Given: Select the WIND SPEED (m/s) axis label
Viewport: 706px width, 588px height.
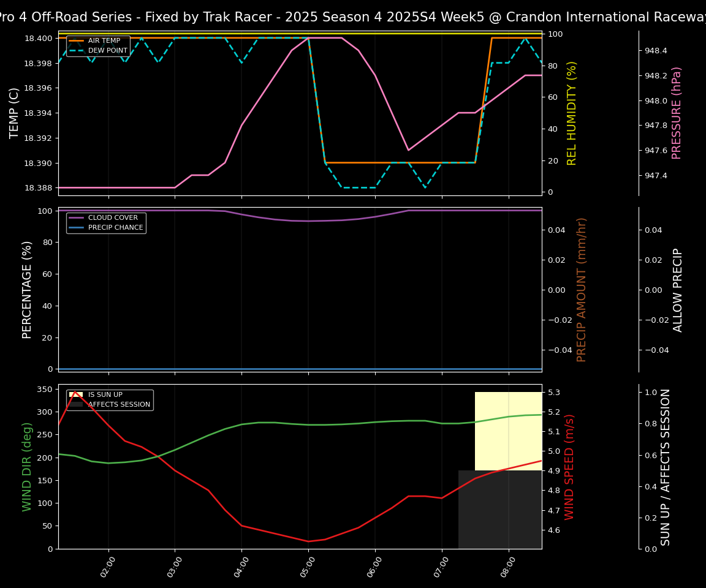Looking at the screenshot, I should point(569,466).
